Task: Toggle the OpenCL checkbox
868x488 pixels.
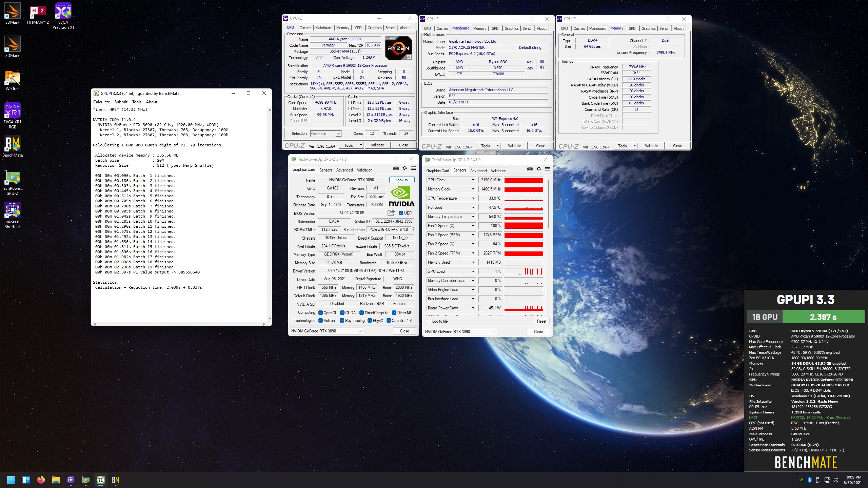Action: 320,313
